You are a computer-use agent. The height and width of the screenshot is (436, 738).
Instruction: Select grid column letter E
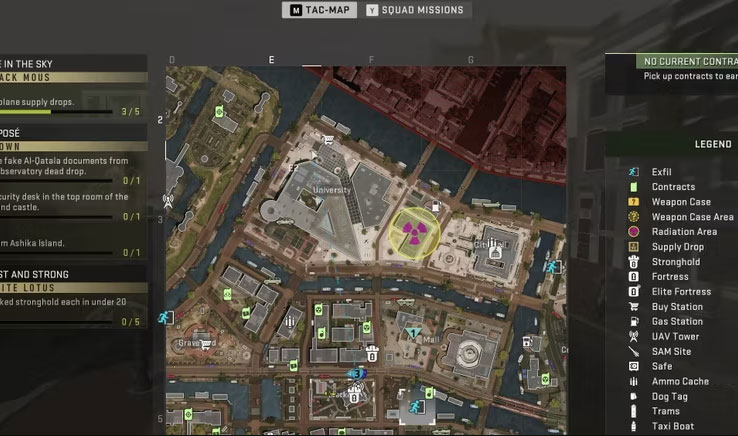pyautogui.click(x=272, y=60)
